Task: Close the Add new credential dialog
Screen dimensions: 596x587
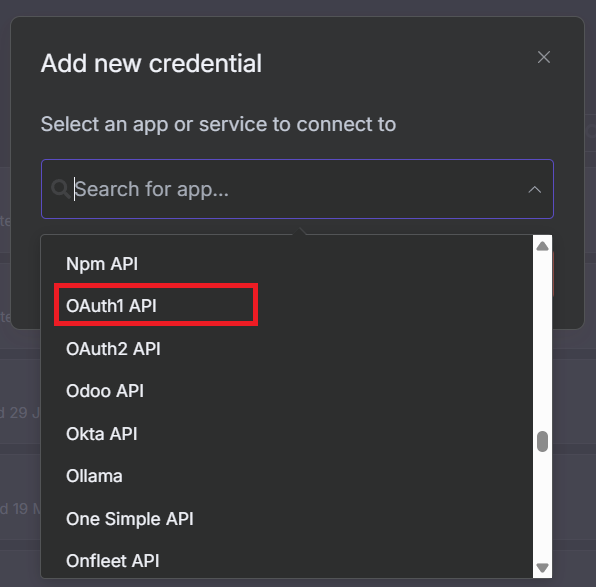Action: click(544, 57)
